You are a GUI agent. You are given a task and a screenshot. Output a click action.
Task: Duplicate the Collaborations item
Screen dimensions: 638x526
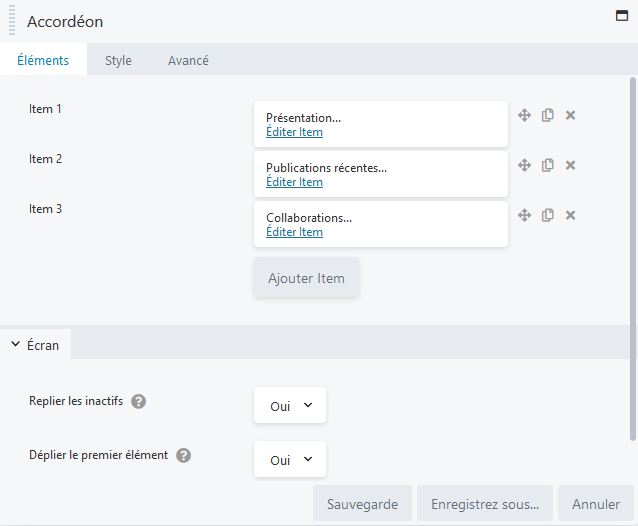(x=548, y=215)
